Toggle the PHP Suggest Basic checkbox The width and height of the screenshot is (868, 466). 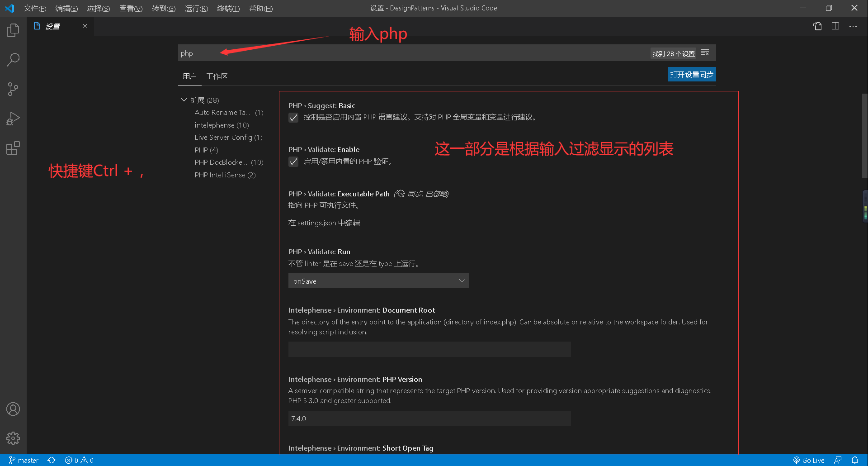(293, 118)
